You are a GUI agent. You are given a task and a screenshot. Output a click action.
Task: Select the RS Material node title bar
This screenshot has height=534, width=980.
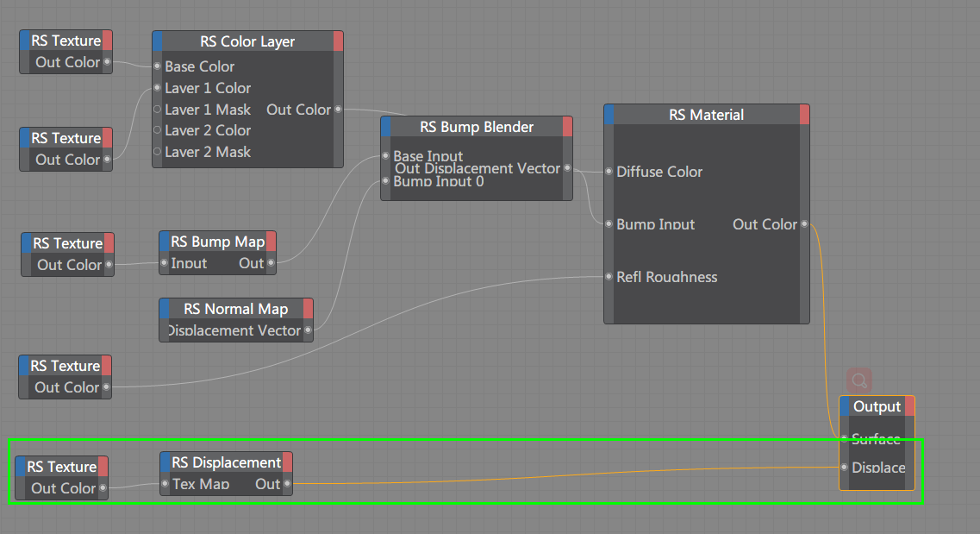coord(706,114)
